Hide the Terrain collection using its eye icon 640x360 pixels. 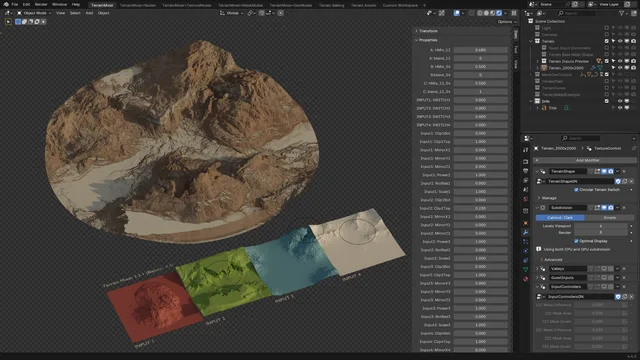620,41
